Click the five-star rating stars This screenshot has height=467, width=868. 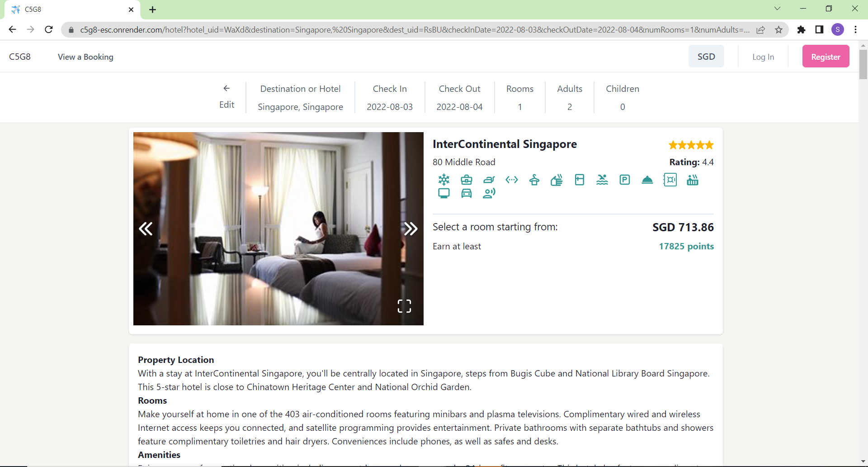click(x=691, y=145)
